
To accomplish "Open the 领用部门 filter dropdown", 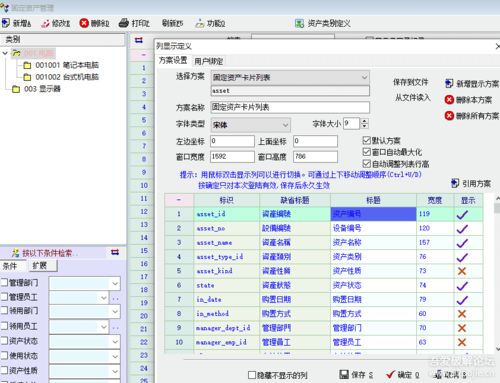I will (x=115, y=312).
